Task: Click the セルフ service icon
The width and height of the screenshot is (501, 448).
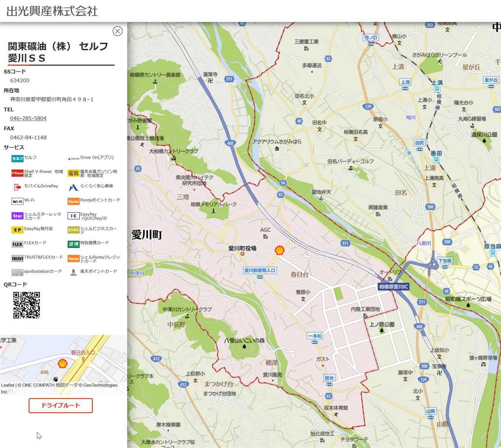Action: click(17, 158)
